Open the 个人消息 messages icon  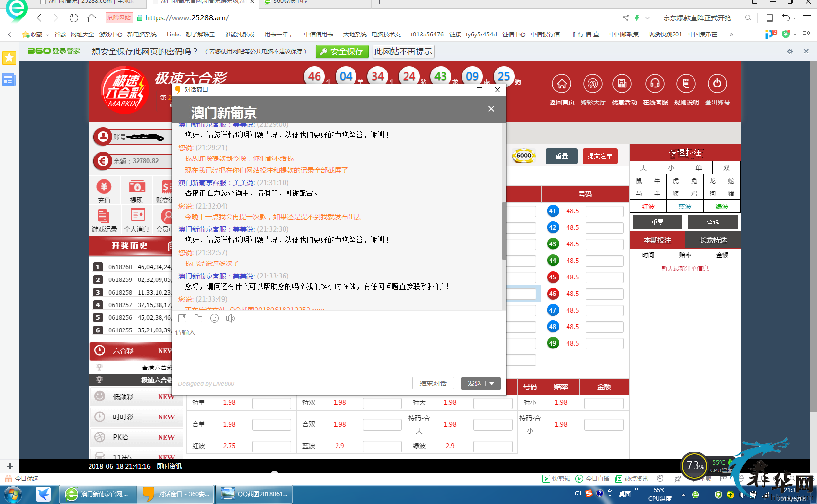[x=138, y=215]
